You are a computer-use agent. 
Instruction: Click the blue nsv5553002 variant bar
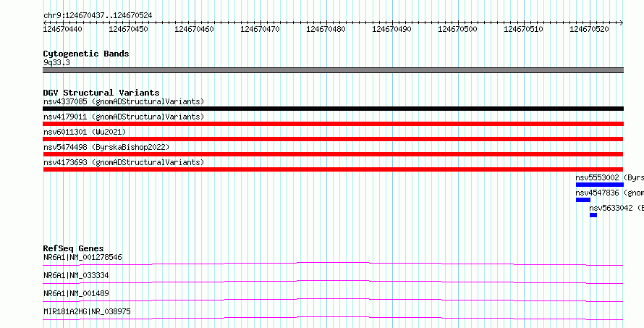[x=600, y=185]
